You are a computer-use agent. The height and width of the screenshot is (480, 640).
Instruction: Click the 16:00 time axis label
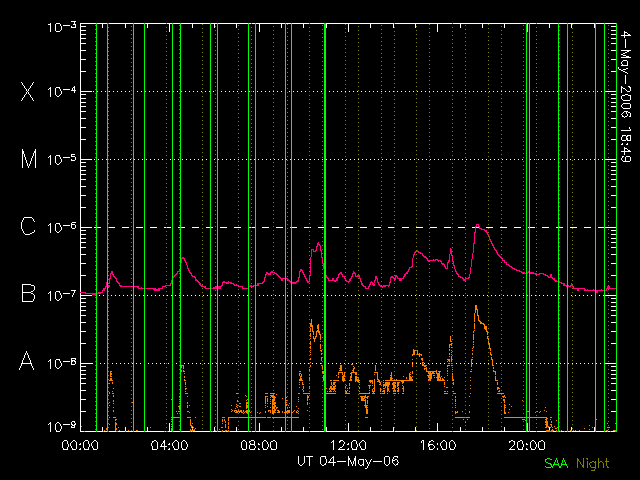438,444
